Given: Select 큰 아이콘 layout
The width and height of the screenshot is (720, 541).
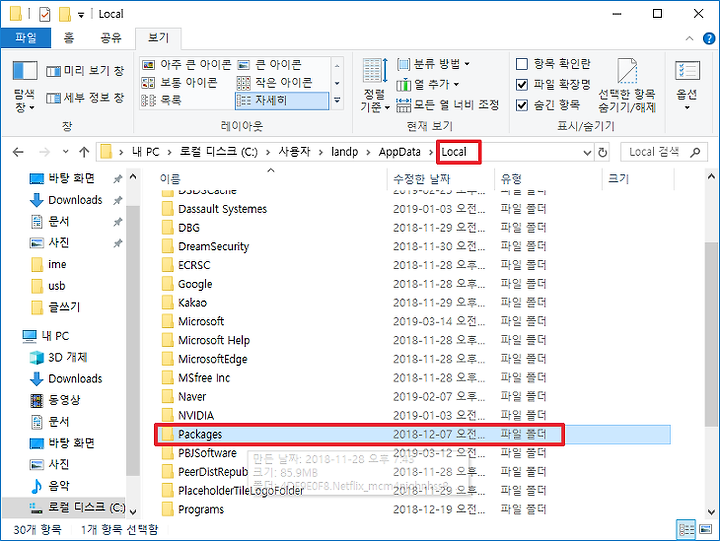Looking at the screenshot, I should click(270, 65).
